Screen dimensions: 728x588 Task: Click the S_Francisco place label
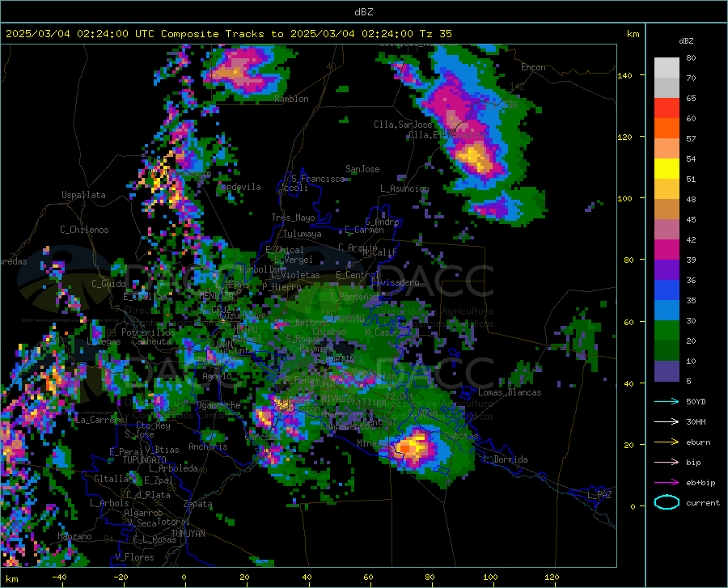pos(318,179)
